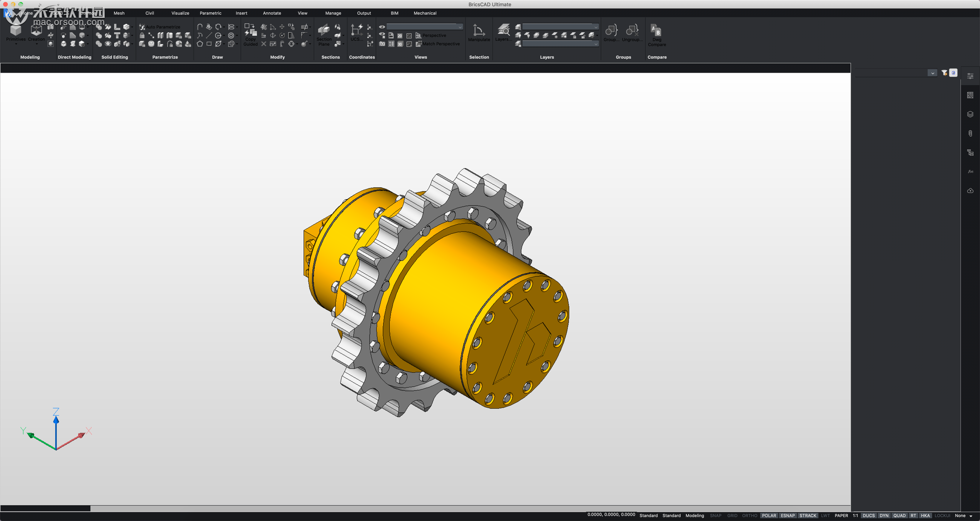980x521 pixels.
Task: Click the polygon tool in Draw panel
Action: pyautogui.click(x=200, y=44)
